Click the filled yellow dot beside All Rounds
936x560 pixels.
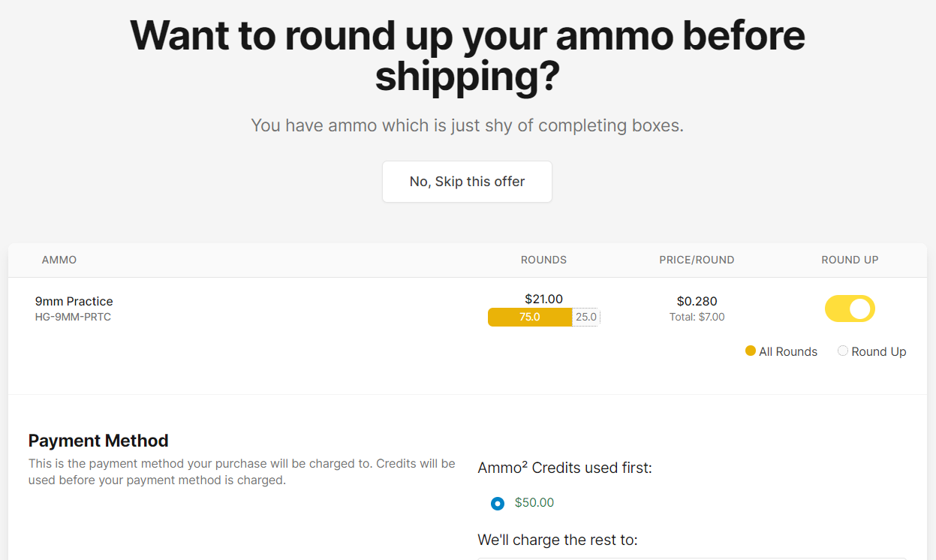(751, 351)
